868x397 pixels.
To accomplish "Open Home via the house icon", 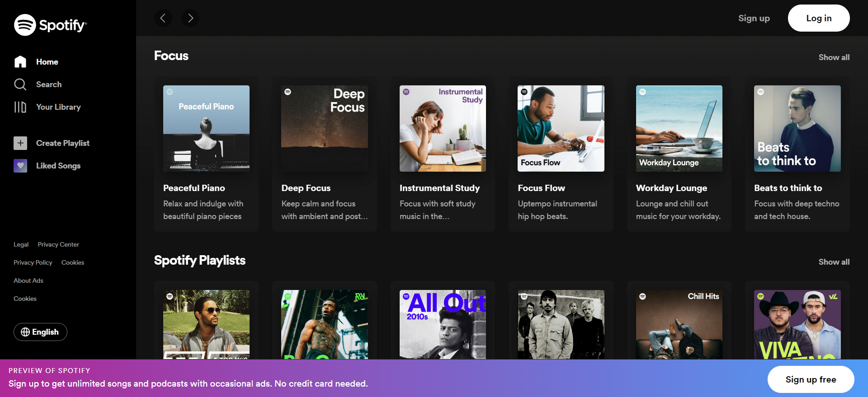I will pyautogui.click(x=20, y=62).
